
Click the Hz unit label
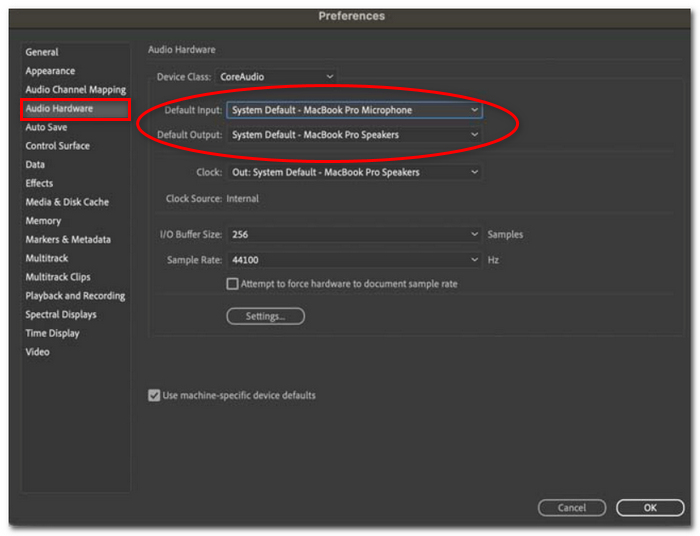click(493, 260)
